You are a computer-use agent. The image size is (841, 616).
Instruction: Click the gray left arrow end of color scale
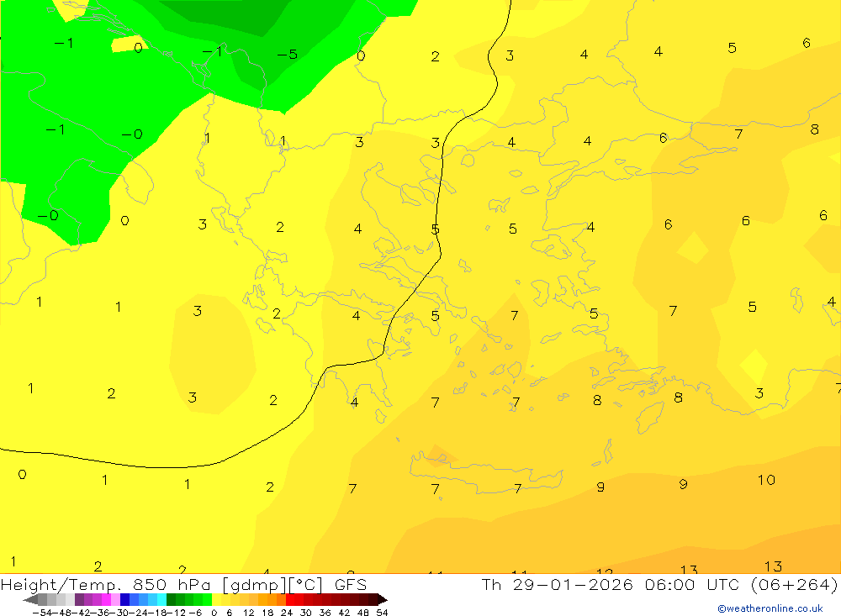(30, 600)
